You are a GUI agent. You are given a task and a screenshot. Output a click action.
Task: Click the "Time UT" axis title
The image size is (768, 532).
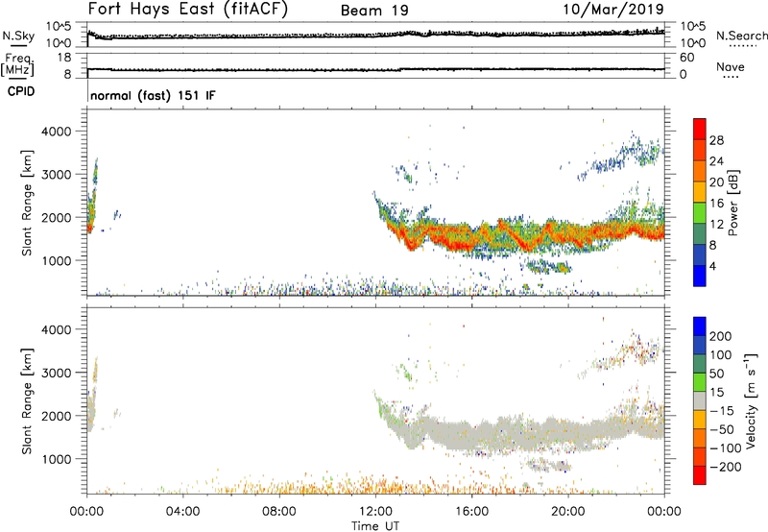tap(375, 526)
